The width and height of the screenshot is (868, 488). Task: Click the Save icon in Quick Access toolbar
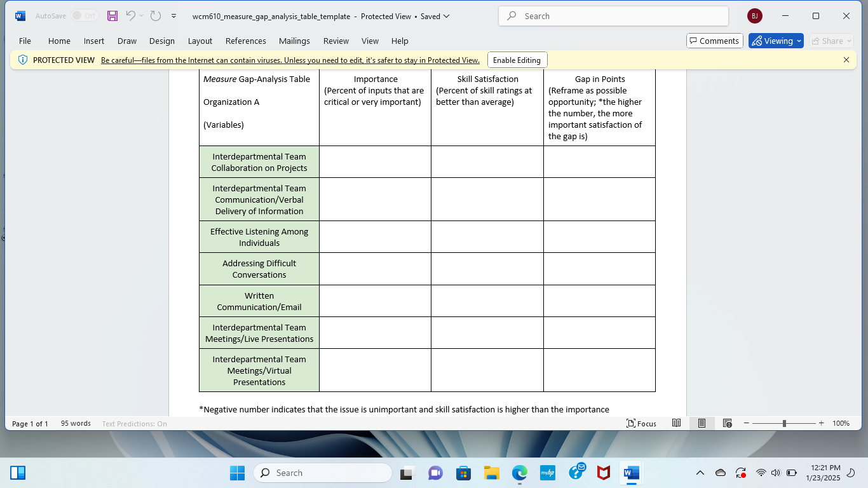pyautogui.click(x=112, y=16)
